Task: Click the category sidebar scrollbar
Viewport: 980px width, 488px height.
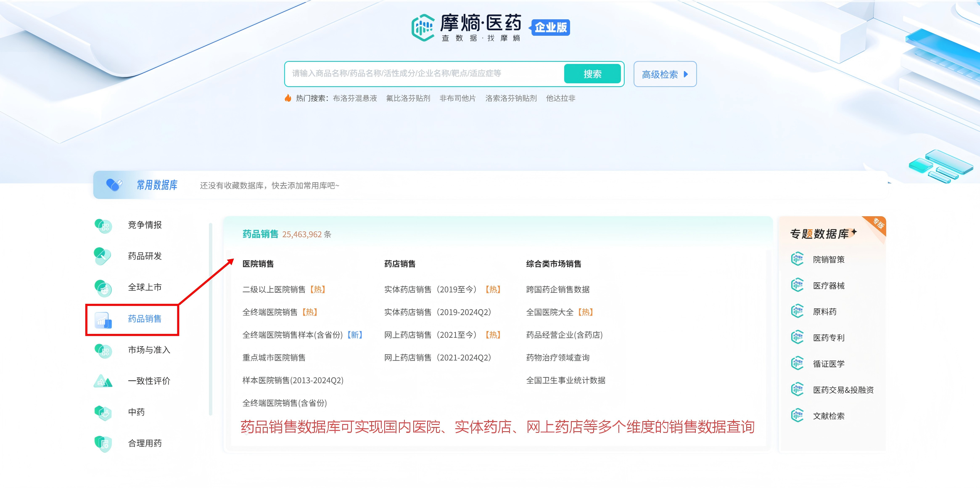Action: click(210, 319)
